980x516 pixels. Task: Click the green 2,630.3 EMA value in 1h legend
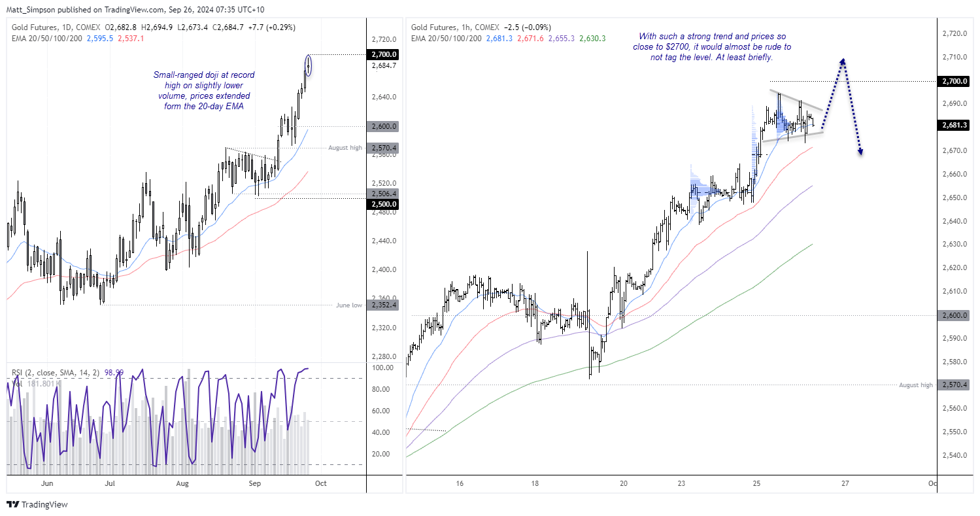pos(593,39)
